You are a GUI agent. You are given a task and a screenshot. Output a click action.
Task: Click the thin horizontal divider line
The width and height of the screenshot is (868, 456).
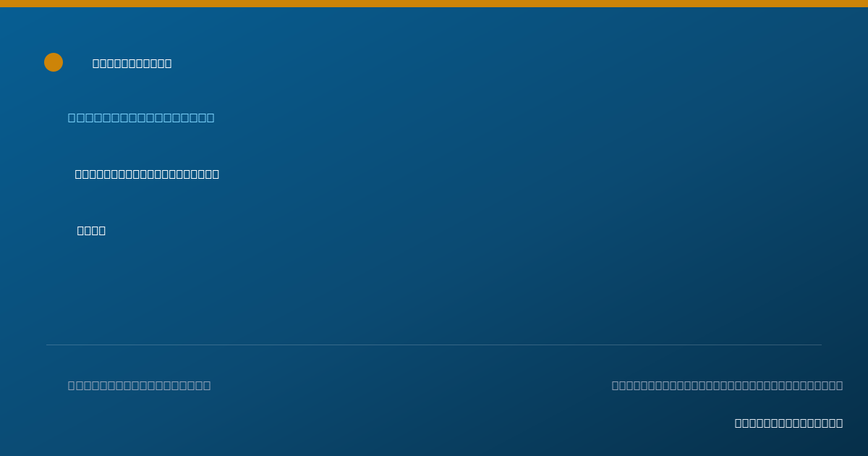(x=434, y=345)
